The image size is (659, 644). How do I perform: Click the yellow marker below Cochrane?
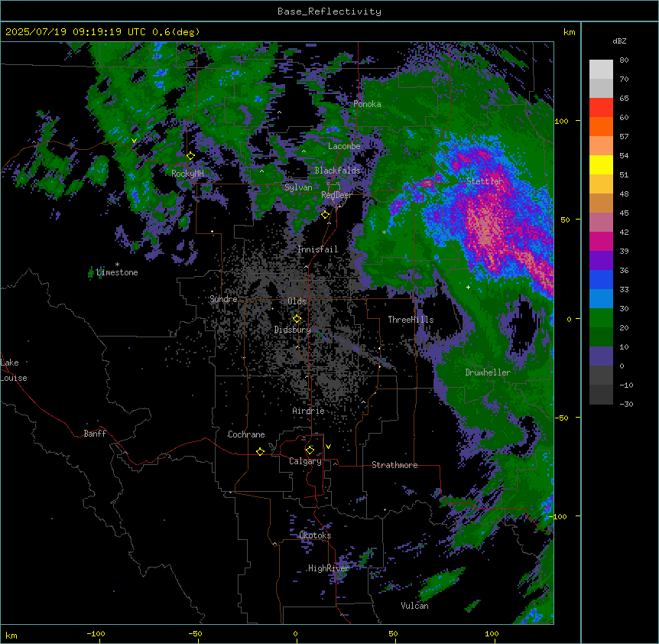(x=260, y=451)
